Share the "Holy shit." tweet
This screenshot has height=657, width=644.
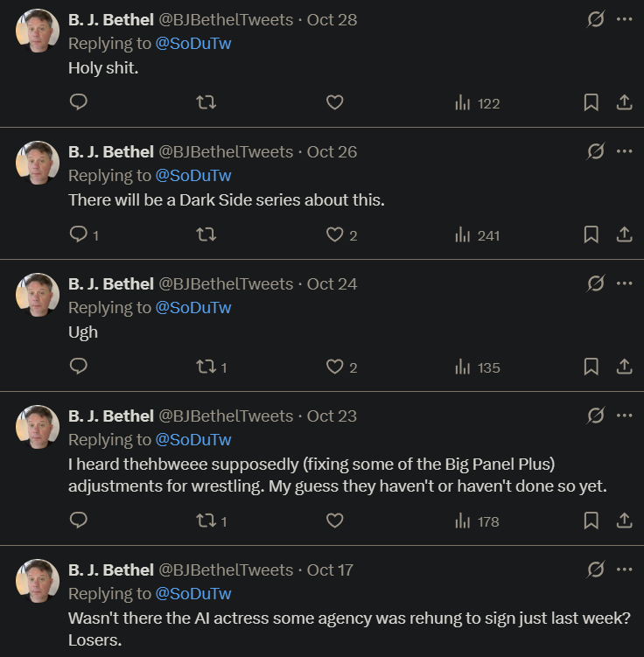[x=624, y=103]
